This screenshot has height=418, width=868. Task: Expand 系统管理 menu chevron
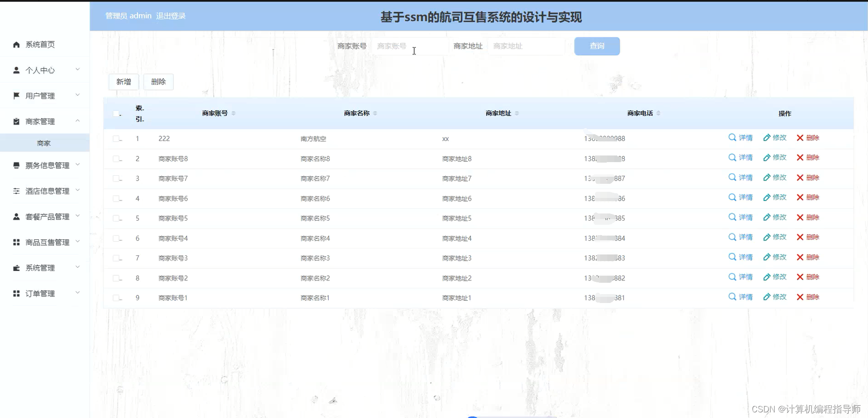click(x=78, y=267)
